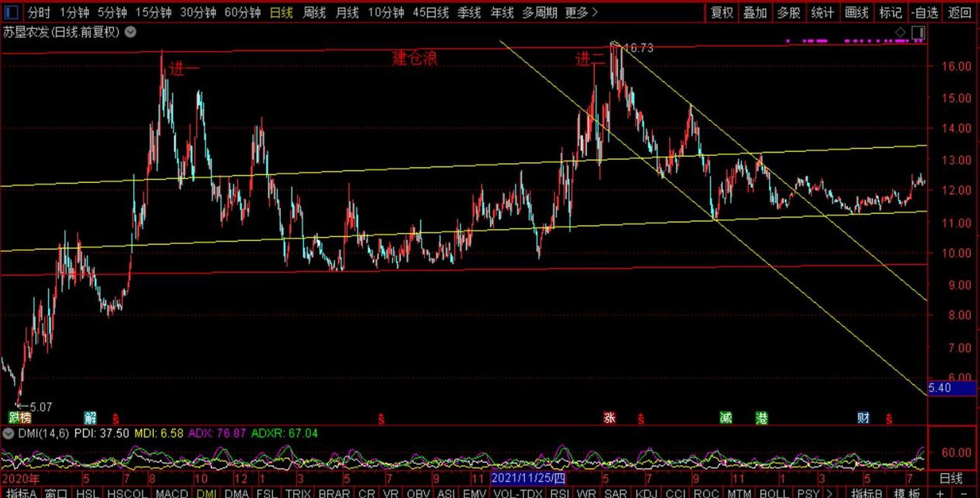Click the 返回 back button
The width and height of the screenshot is (980, 498).
959,12
